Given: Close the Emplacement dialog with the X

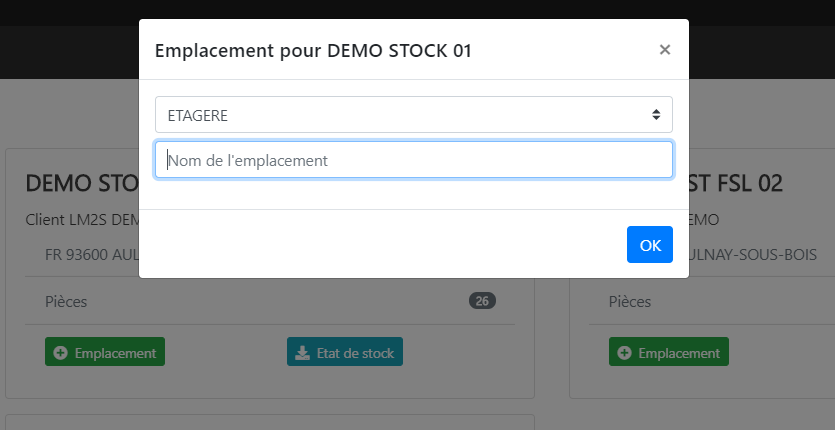Looking at the screenshot, I should click(665, 50).
